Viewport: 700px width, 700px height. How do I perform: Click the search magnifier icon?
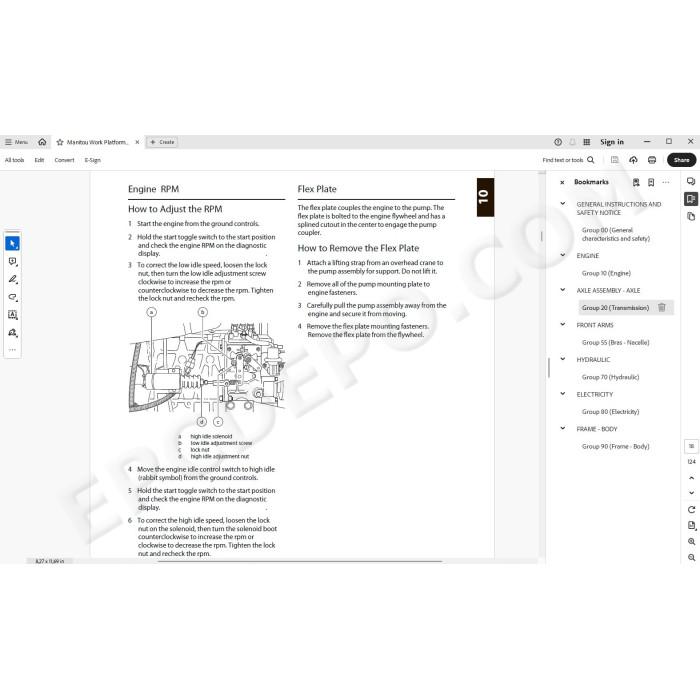[x=591, y=160]
